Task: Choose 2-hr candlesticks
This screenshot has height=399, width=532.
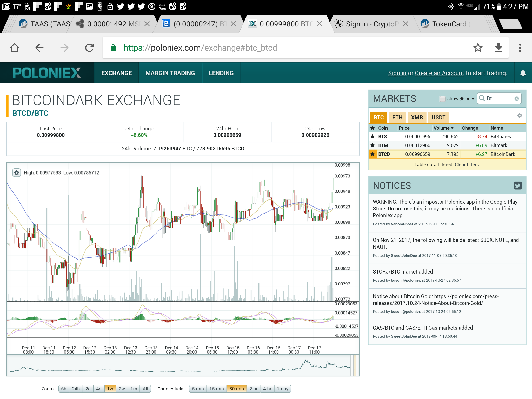Action: [254, 389]
